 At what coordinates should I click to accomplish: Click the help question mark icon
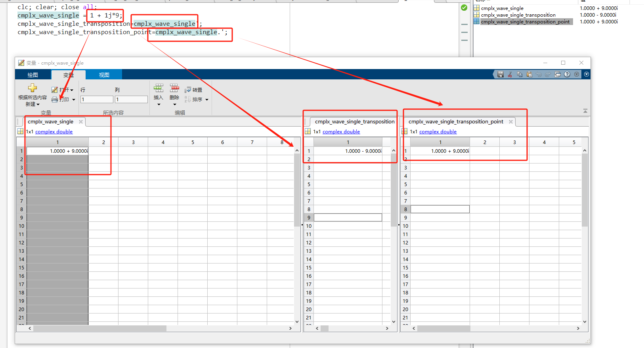[567, 74]
